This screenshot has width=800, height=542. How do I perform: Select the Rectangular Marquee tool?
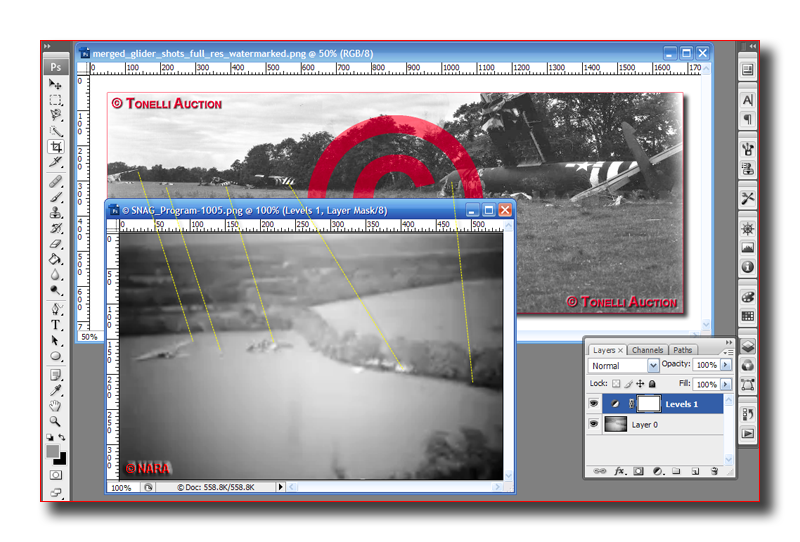pos(56,100)
